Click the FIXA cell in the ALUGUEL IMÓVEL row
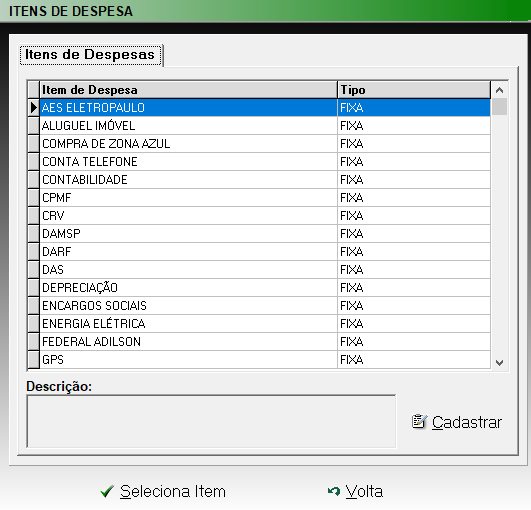Screen dimensions: 531x510 (x=414, y=126)
